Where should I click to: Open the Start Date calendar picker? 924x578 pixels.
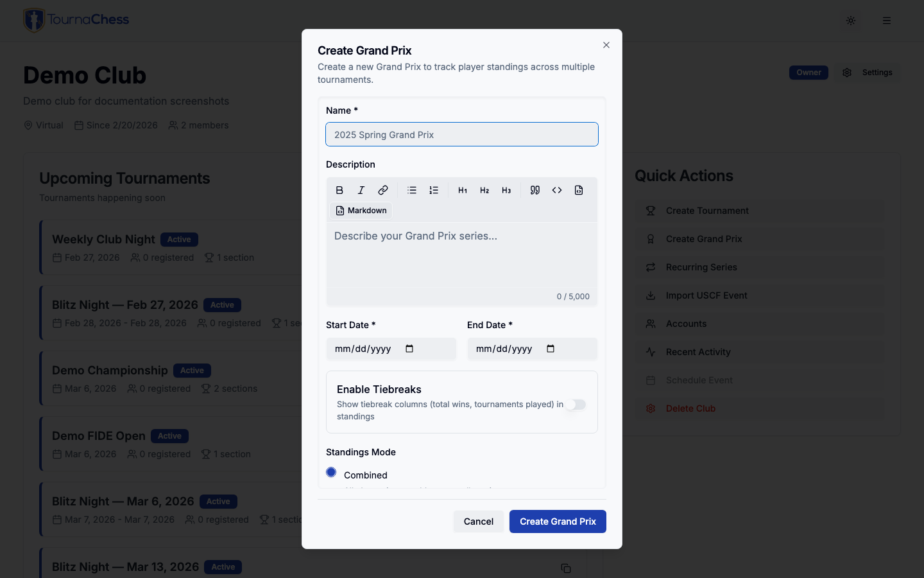[x=409, y=349]
